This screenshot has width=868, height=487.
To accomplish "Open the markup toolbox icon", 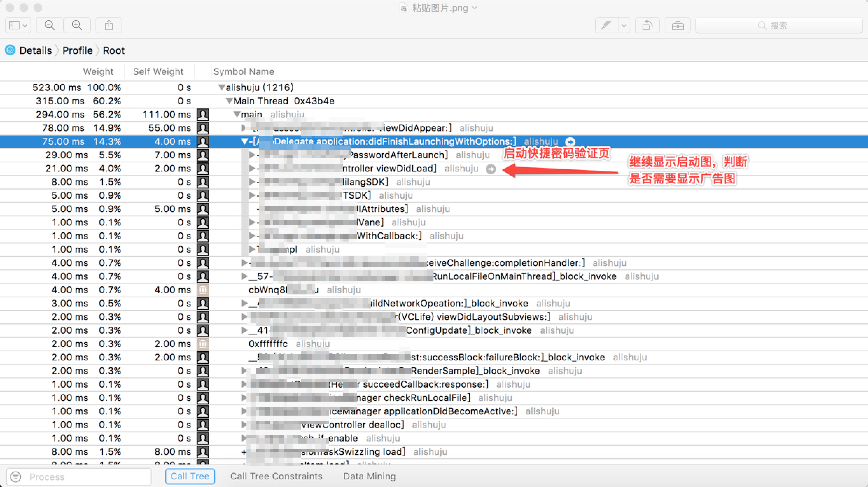I will [678, 25].
